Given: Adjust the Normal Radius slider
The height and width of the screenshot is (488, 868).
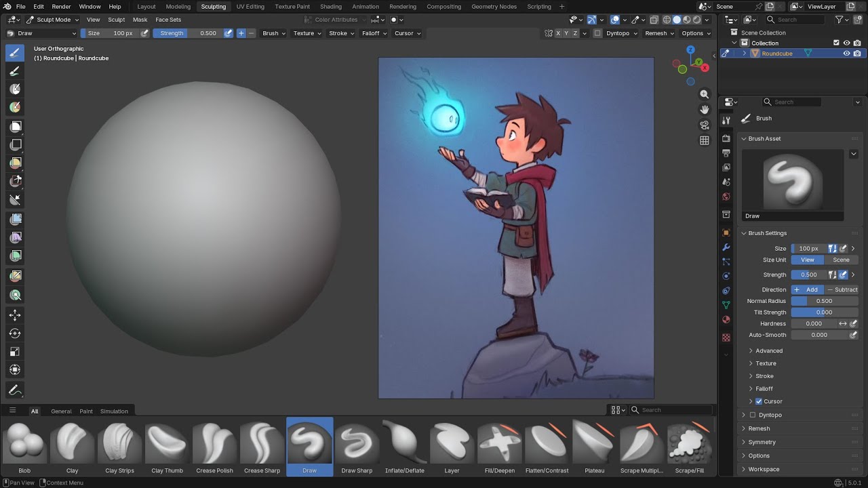Looking at the screenshot, I should pos(825,301).
